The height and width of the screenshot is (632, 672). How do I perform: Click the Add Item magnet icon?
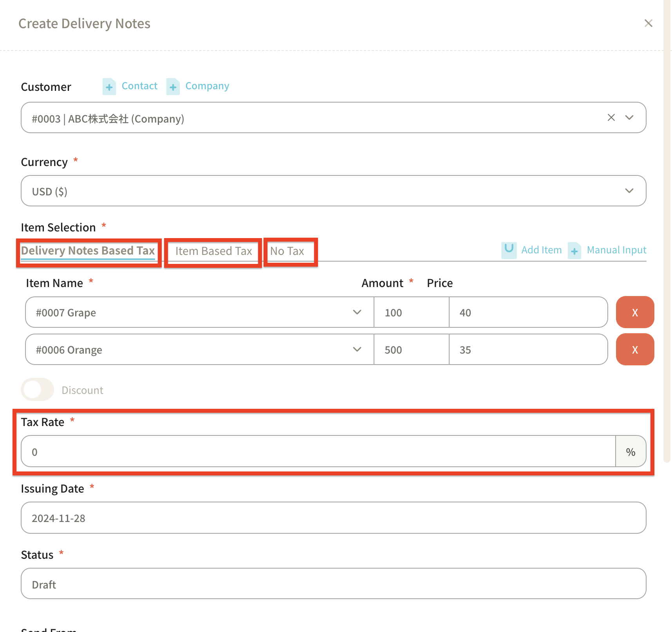pyautogui.click(x=509, y=250)
